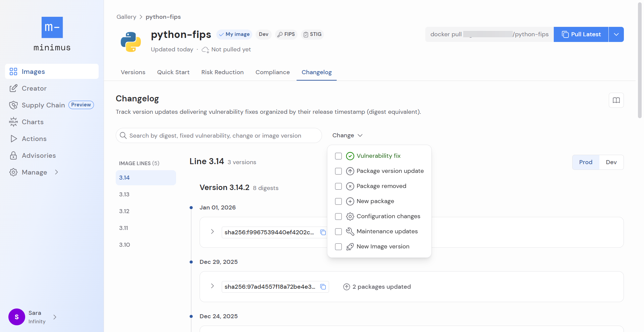Enable the Vulnerability fix filter checkbox
Viewport: 644px width, 332px height.
coord(338,156)
